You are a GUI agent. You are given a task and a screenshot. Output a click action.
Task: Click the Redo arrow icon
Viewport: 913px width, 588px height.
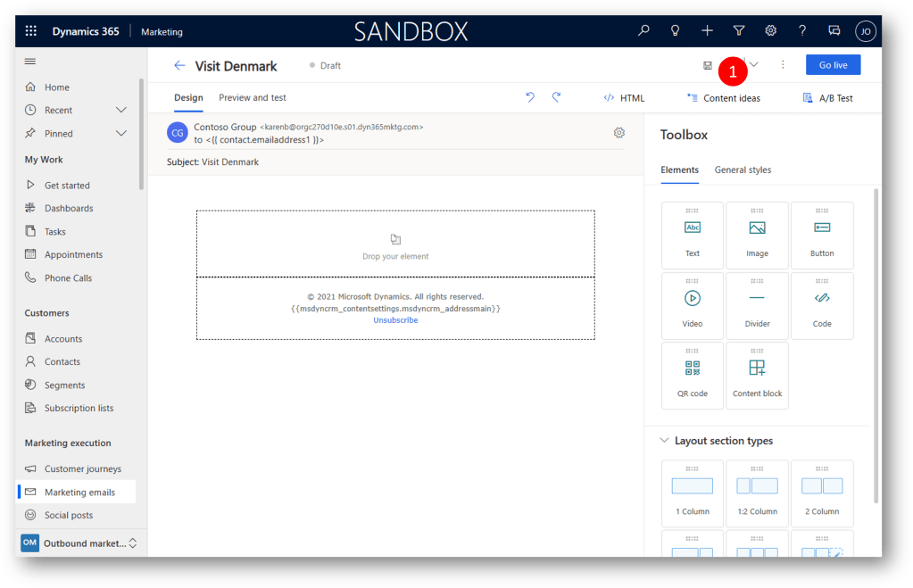click(x=556, y=97)
